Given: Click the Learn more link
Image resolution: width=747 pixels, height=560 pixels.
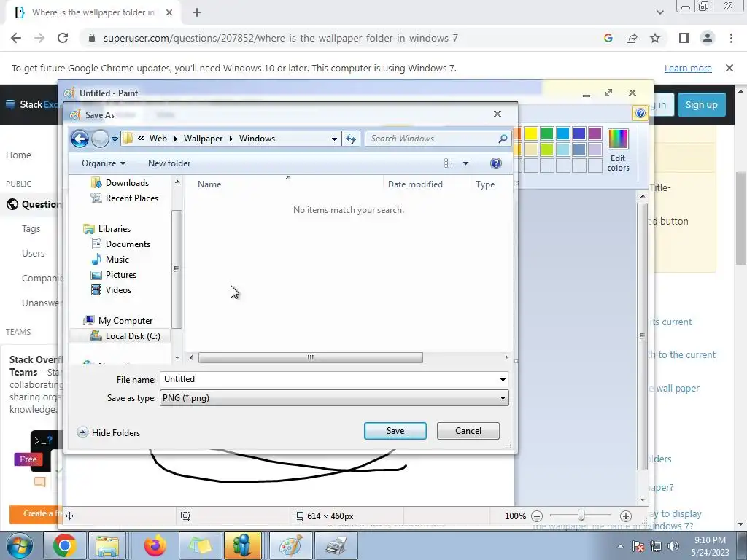Looking at the screenshot, I should 688,68.
